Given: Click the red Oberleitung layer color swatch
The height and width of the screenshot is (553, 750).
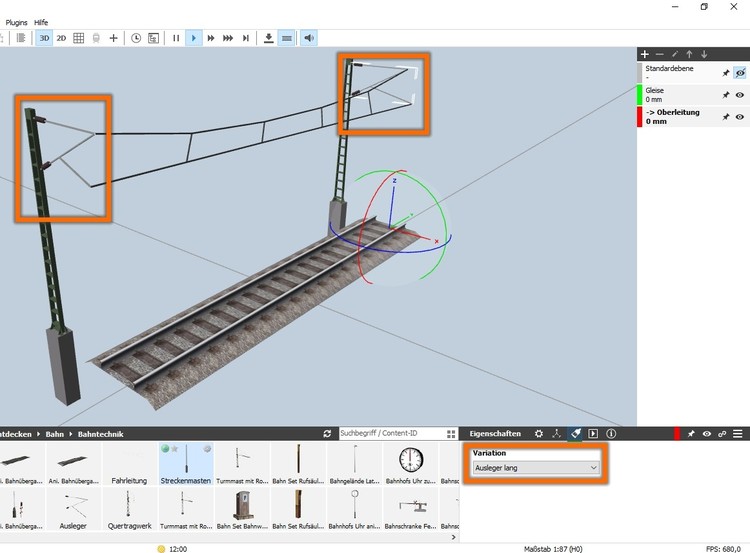Looking at the screenshot, I should (640, 117).
